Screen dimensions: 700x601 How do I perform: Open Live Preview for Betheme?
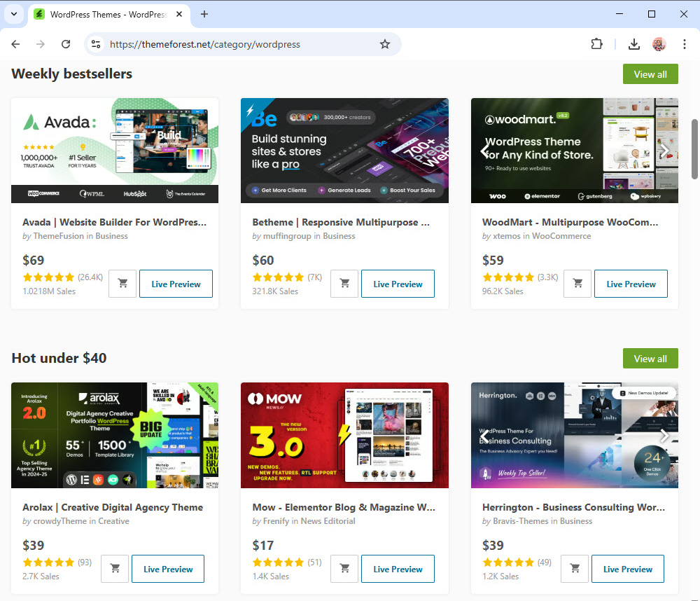pyautogui.click(x=398, y=284)
